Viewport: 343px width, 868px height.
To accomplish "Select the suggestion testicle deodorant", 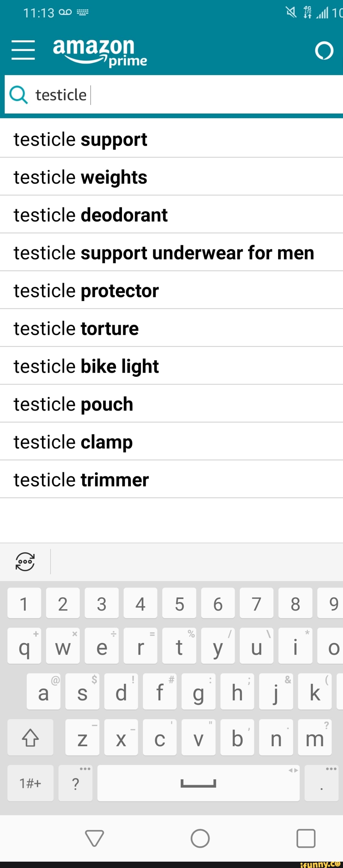I will coord(90,215).
